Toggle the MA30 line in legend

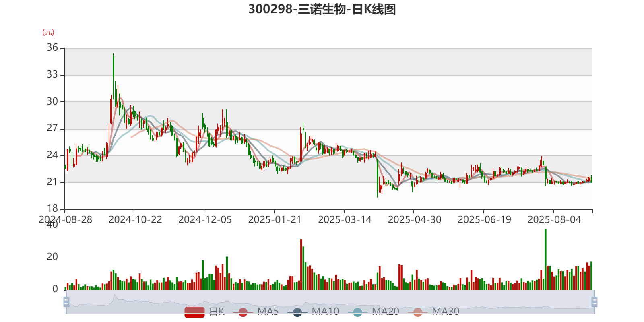[x=433, y=312]
